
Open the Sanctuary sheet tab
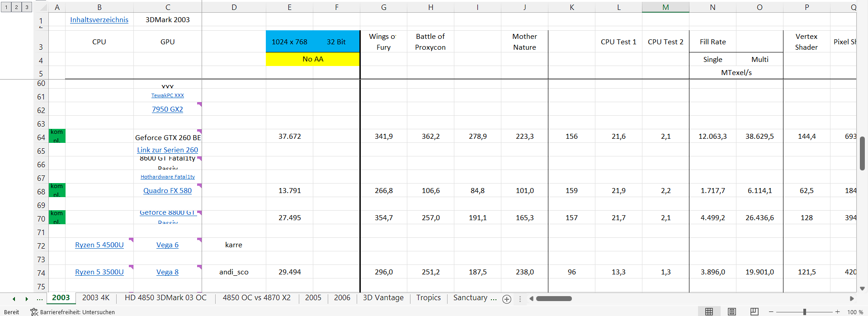coord(475,297)
